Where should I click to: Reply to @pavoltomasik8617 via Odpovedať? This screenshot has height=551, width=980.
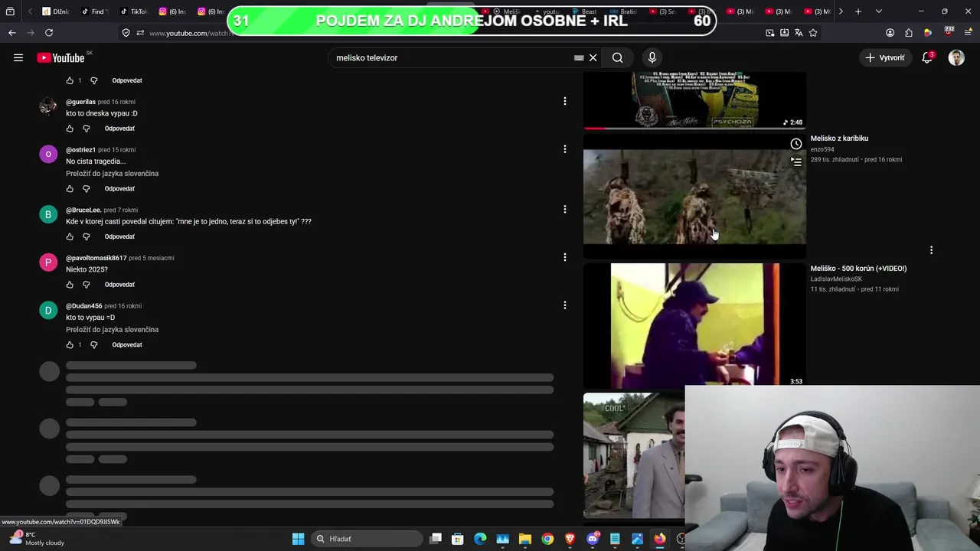pyautogui.click(x=119, y=285)
